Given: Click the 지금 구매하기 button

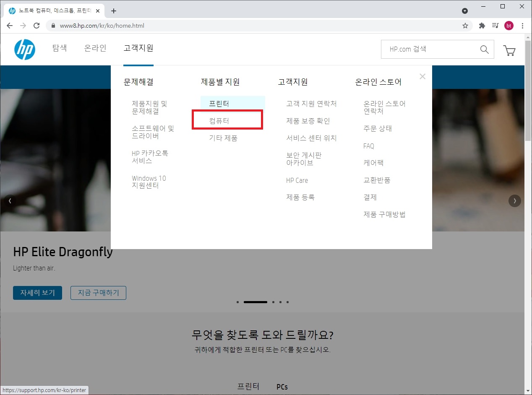Looking at the screenshot, I should [x=98, y=293].
